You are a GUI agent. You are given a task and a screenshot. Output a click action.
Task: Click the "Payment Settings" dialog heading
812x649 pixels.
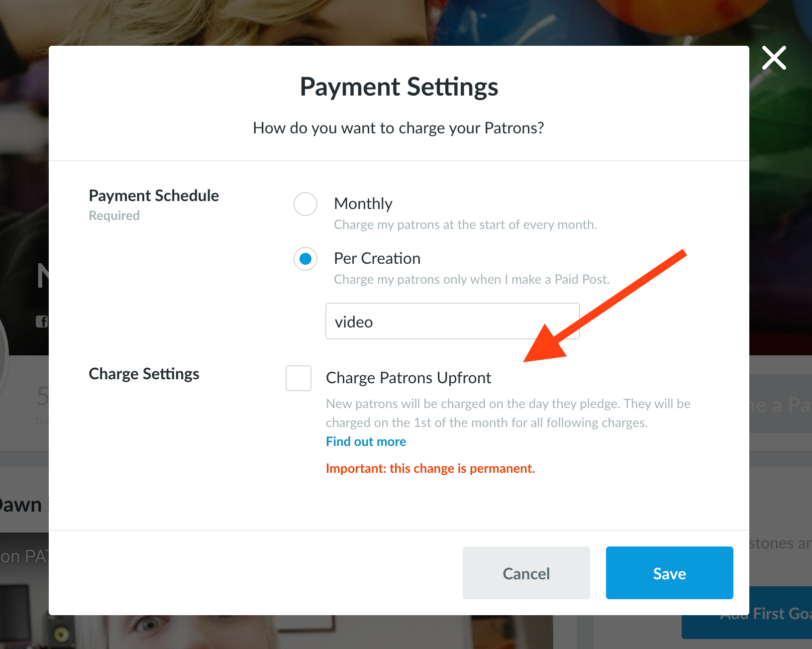[399, 87]
